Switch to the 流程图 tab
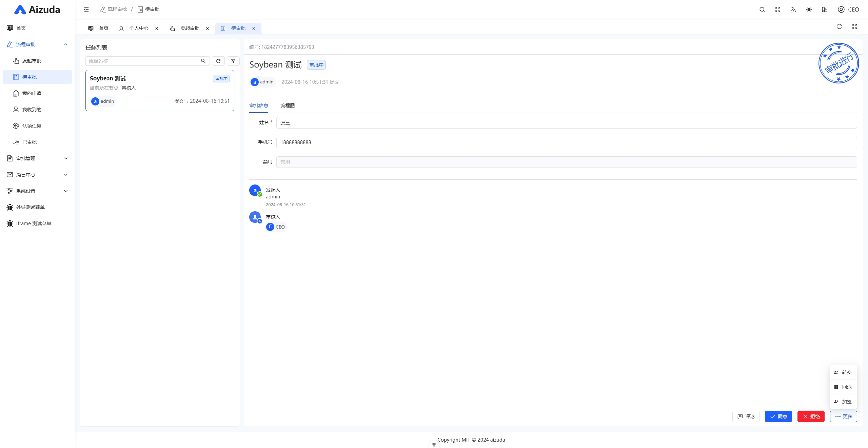This screenshot has width=868, height=448. tap(287, 105)
